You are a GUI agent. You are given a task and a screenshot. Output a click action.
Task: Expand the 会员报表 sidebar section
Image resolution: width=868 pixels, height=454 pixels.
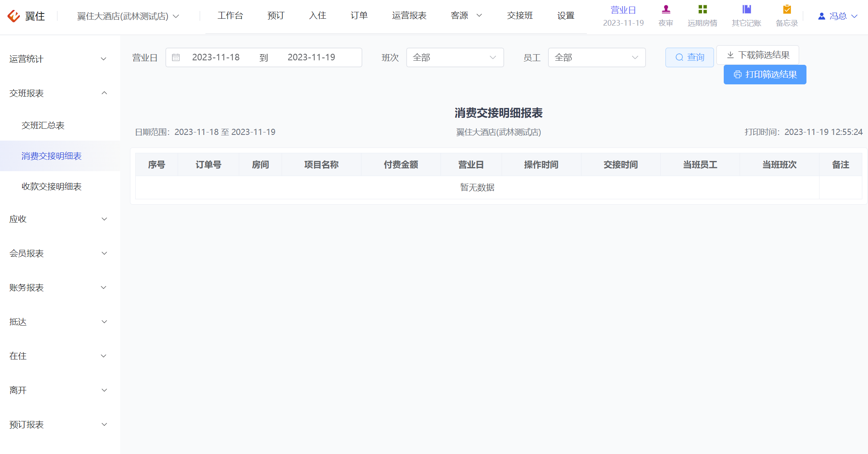tap(60, 253)
